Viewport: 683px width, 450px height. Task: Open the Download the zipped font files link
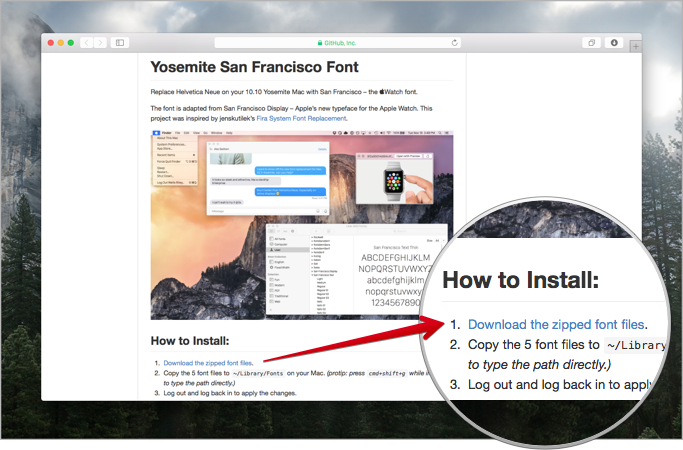coord(208,363)
